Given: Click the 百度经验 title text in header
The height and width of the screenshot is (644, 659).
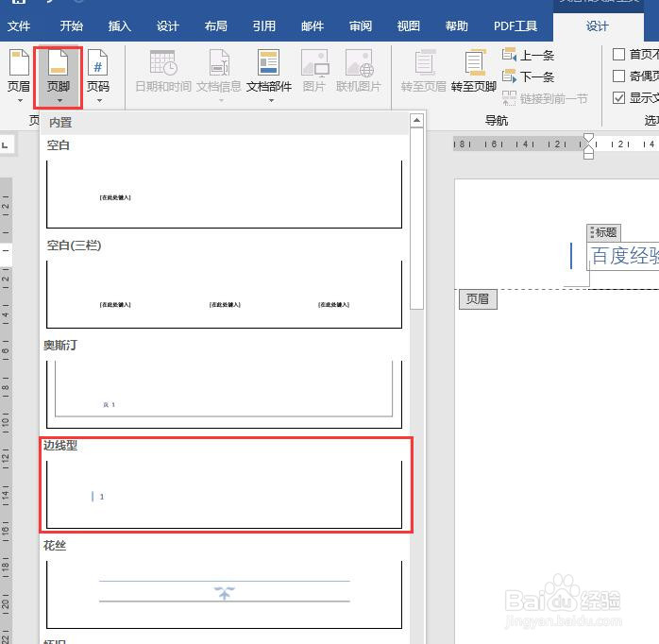Looking at the screenshot, I should pos(624,256).
